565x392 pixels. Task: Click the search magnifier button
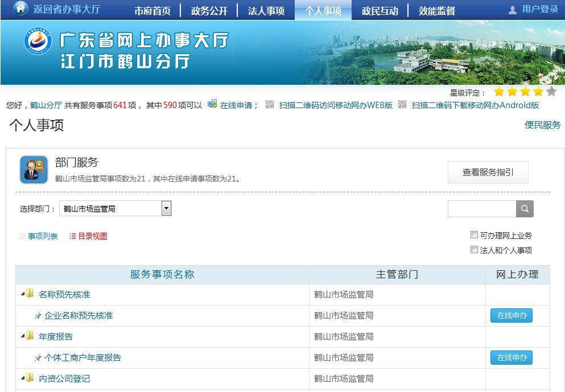(525, 209)
